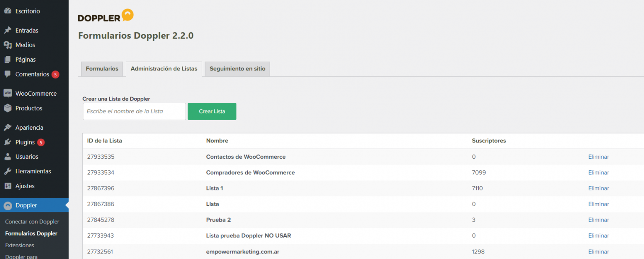Open the Medios library icon
This screenshot has height=259, width=644.
(8, 44)
